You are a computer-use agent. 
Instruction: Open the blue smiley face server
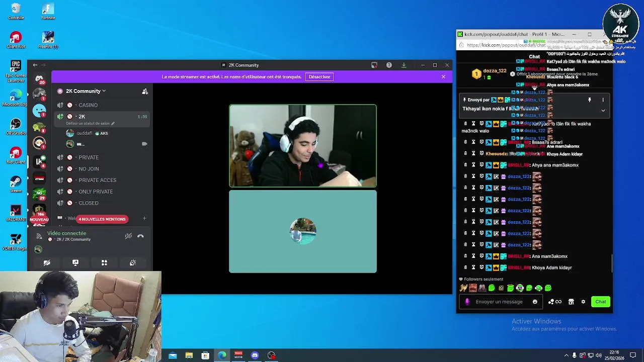tap(39, 110)
